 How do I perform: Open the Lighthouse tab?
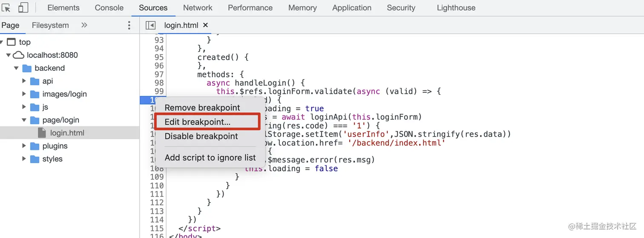(x=456, y=8)
